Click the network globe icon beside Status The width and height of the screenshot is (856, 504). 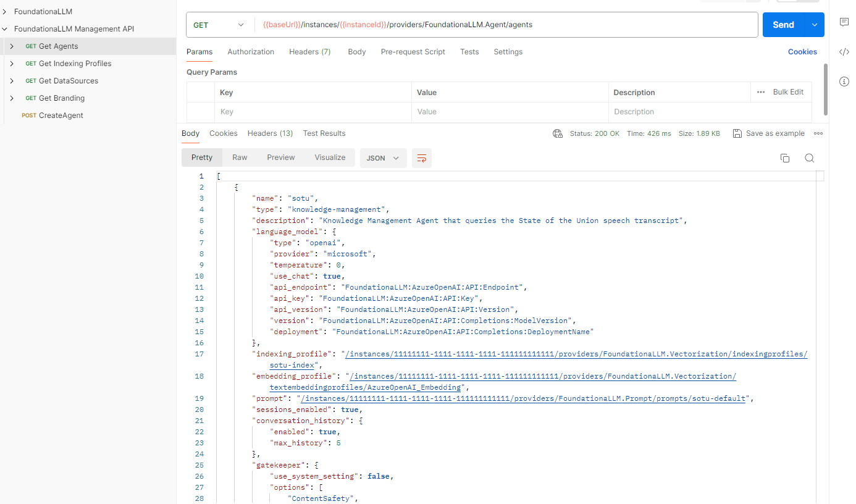[x=558, y=133]
